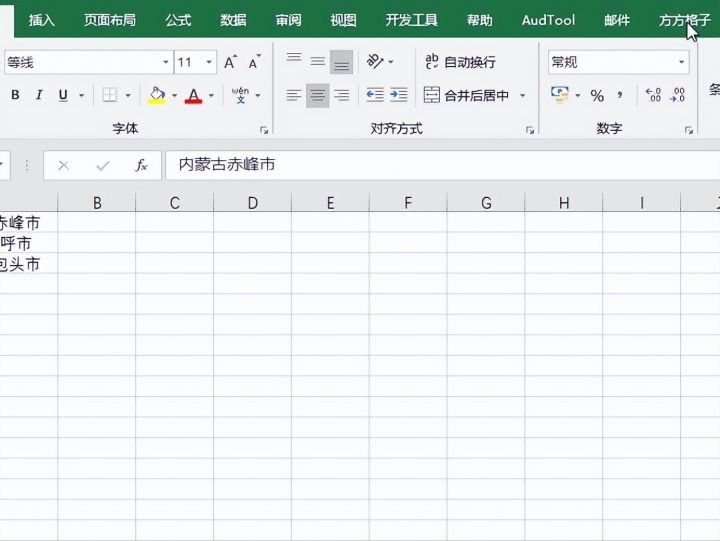Align text left

point(294,95)
